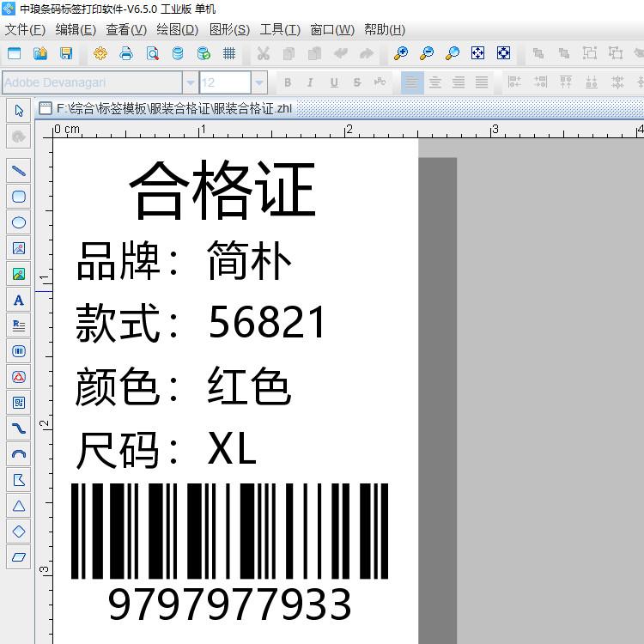Select the triangle shape tool
The image size is (644, 644).
[x=19, y=506]
